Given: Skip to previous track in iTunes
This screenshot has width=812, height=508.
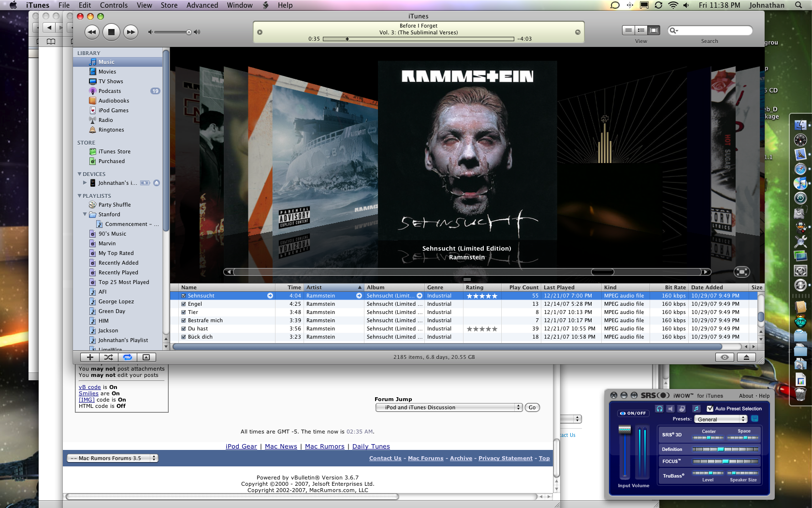Looking at the screenshot, I should coord(92,32).
